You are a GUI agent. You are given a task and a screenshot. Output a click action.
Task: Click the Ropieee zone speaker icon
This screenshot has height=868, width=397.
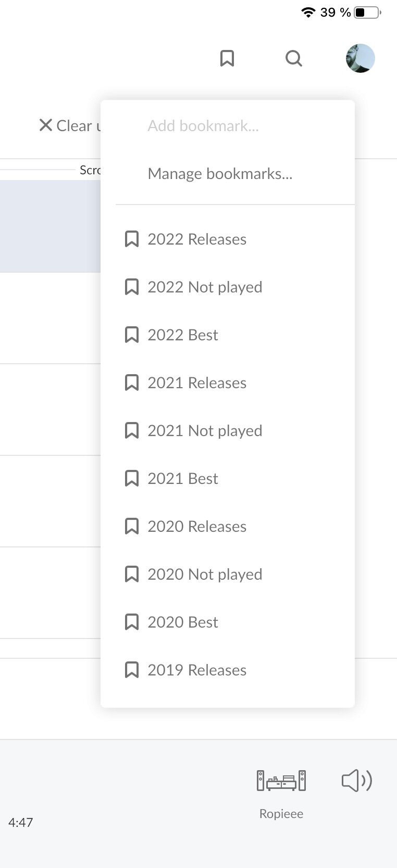coord(281,781)
